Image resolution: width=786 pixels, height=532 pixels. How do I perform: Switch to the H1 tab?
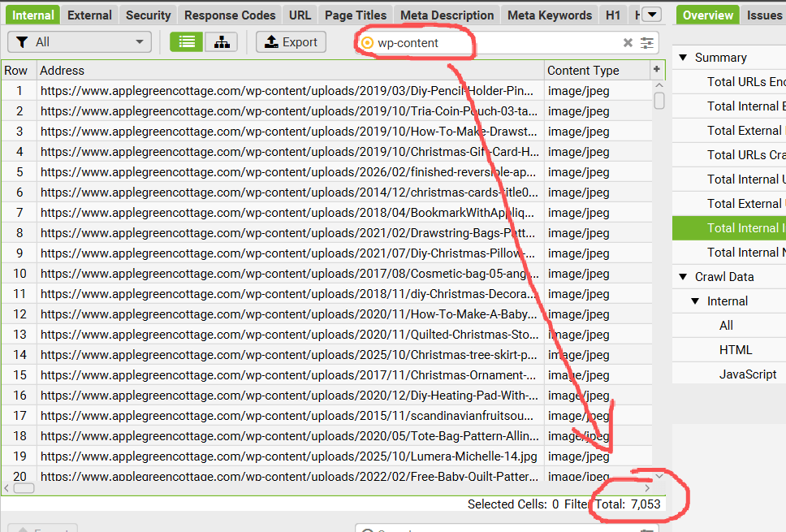tap(613, 15)
